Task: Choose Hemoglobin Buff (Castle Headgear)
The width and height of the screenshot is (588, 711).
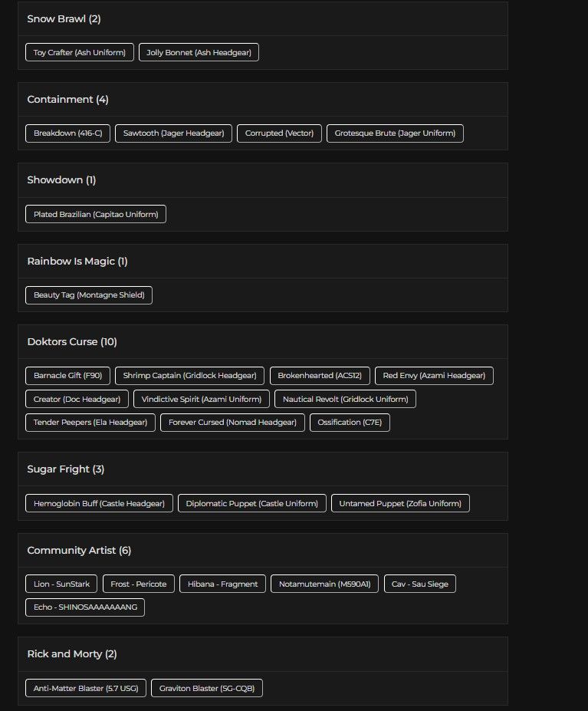Action: click(x=99, y=503)
